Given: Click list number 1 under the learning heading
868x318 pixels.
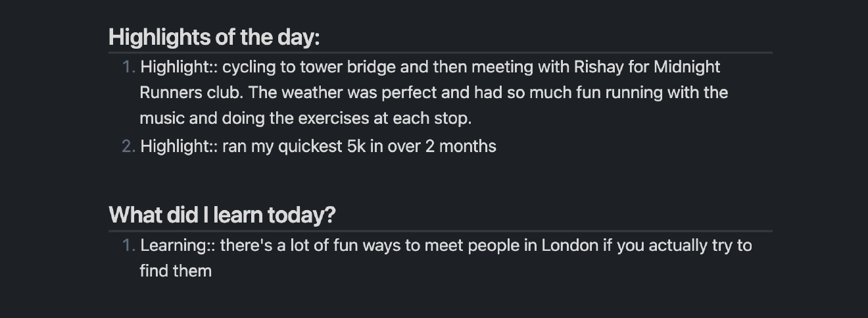Looking at the screenshot, I should pos(128,246).
